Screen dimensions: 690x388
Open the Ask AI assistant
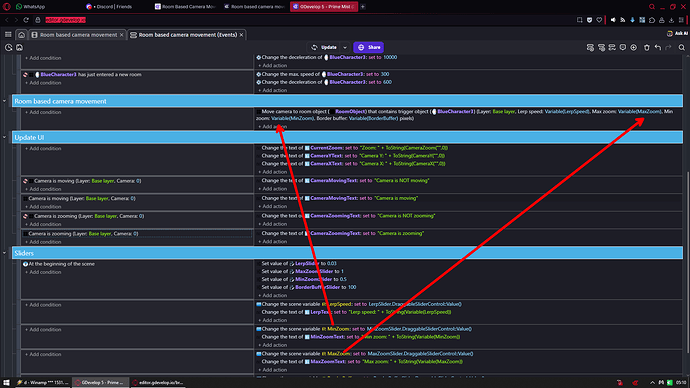[677, 33]
